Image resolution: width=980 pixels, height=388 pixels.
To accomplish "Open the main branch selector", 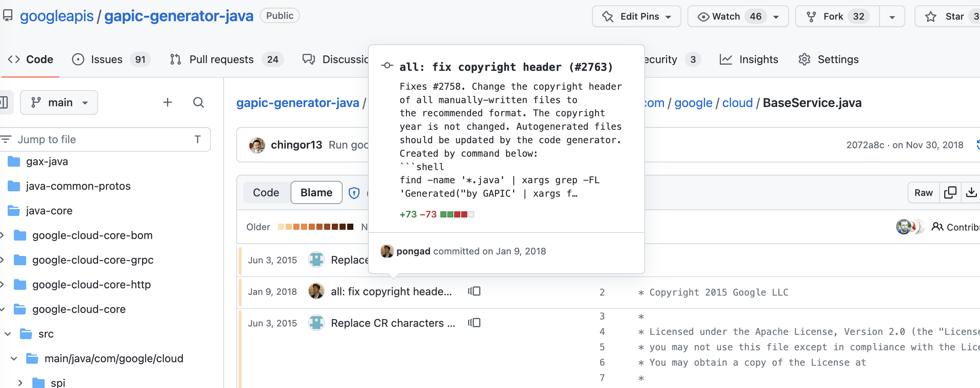I will [59, 102].
